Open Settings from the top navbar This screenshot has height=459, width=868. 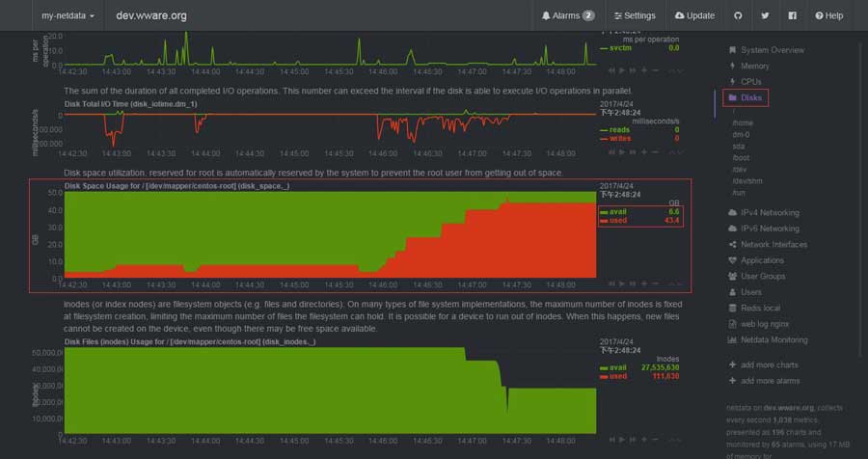[x=633, y=15]
